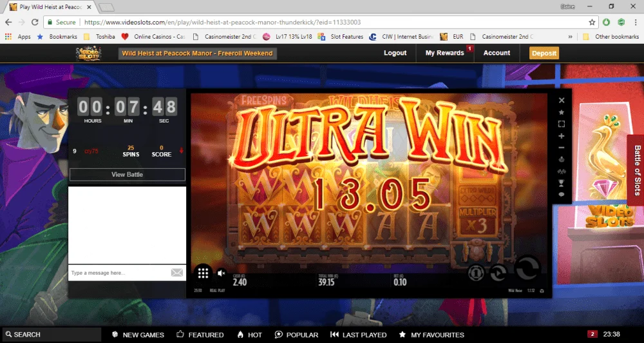Enlarge the game window with the plus icon
Image resolution: width=644 pixels, height=343 pixels.
click(x=562, y=136)
